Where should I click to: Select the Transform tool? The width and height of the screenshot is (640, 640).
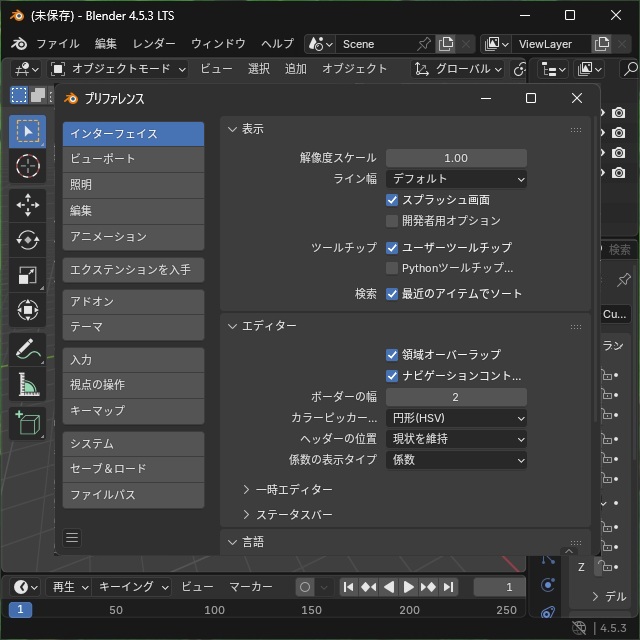27,310
